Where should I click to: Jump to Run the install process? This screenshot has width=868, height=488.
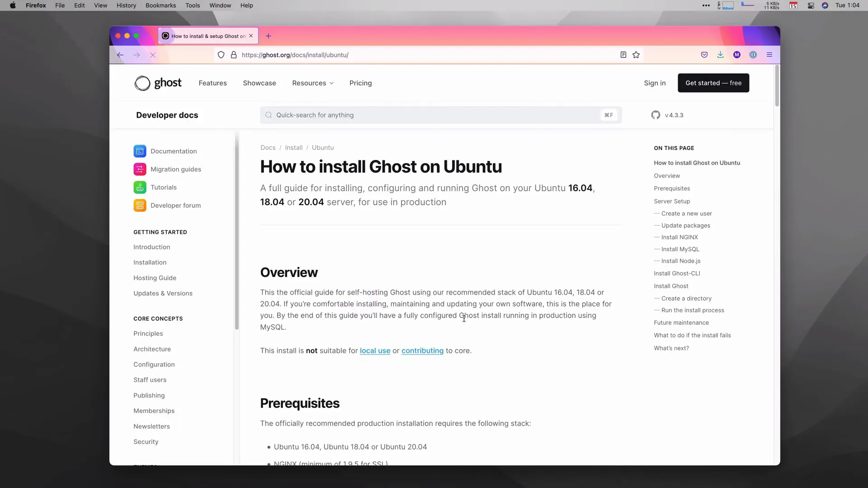tap(693, 310)
